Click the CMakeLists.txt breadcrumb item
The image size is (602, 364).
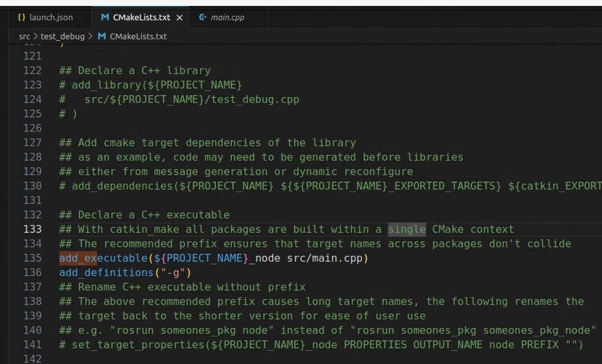(139, 37)
